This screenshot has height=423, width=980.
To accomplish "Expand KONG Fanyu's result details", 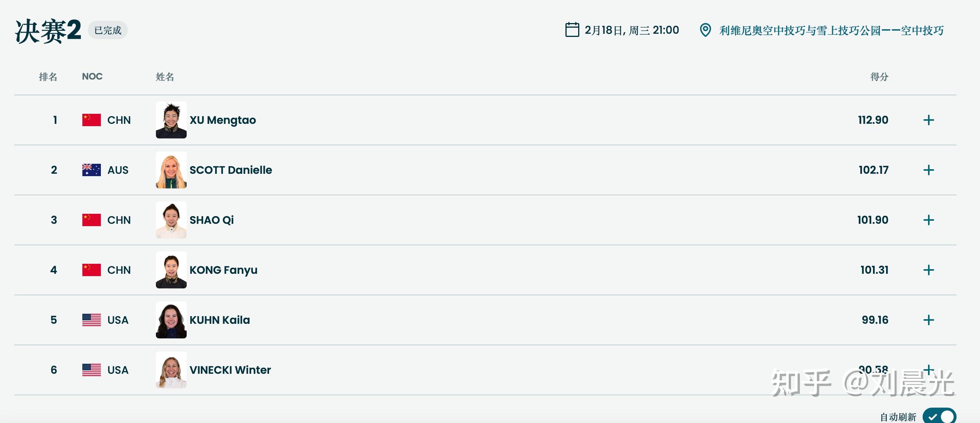I will click(x=928, y=270).
